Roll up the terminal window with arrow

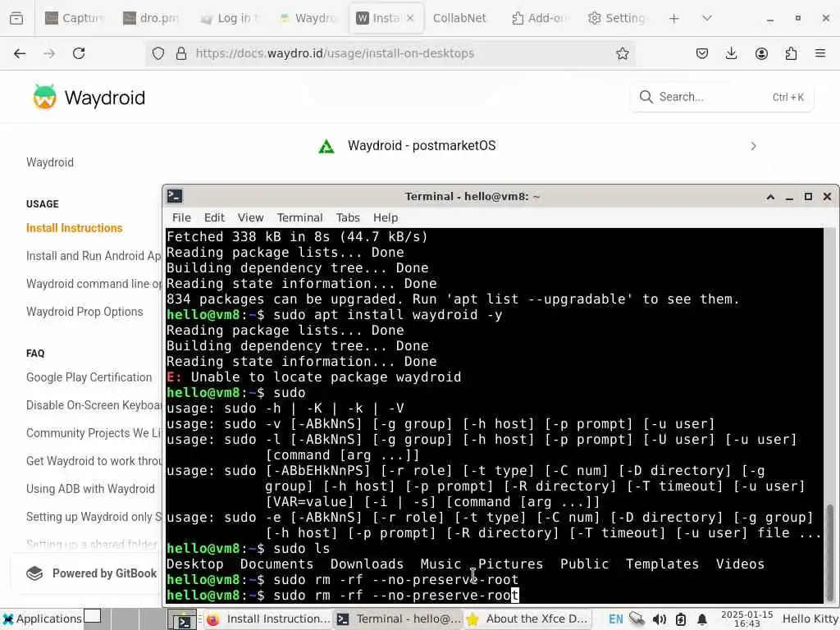[770, 197]
